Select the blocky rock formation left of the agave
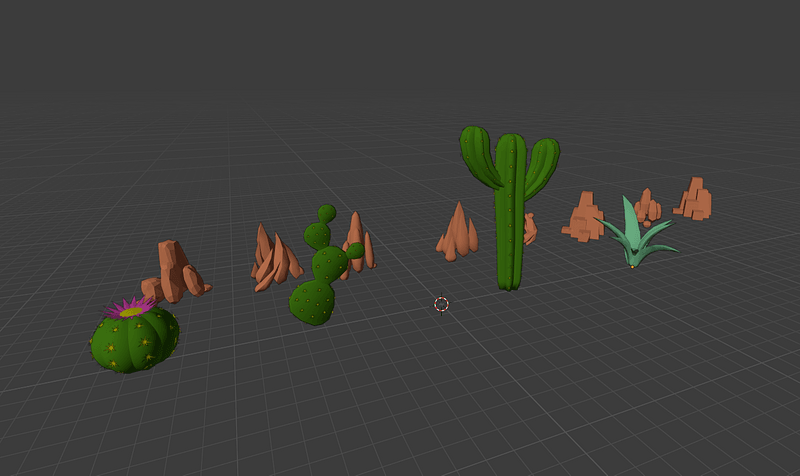800x476 pixels. click(x=584, y=216)
